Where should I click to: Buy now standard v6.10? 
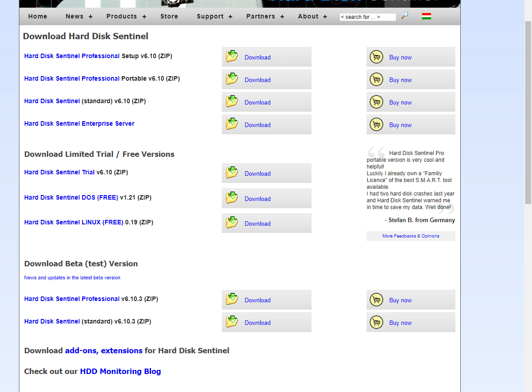[400, 102]
